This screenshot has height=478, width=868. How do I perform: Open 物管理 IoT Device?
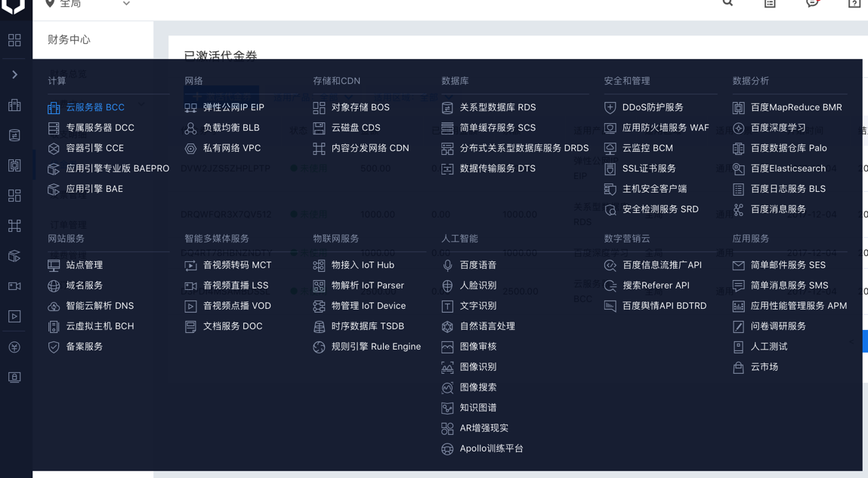tap(368, 305)
